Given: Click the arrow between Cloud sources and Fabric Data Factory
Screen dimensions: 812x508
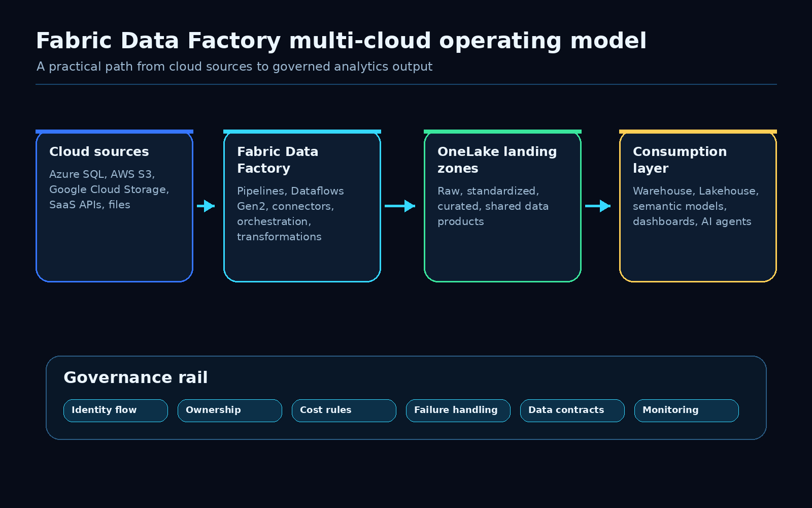Looking at the screenshot, I should pyautogui.click(x=206, y=206).
